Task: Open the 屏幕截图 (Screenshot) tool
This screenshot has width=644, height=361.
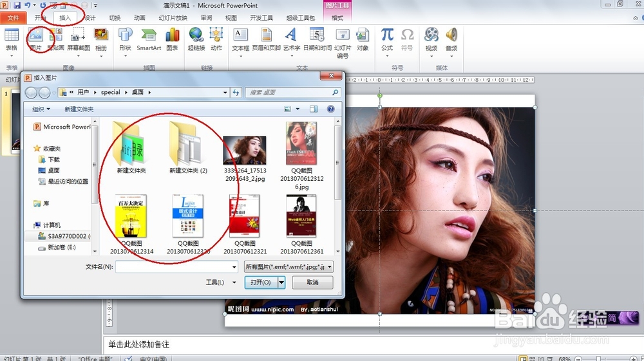Action: coord(78,43)
